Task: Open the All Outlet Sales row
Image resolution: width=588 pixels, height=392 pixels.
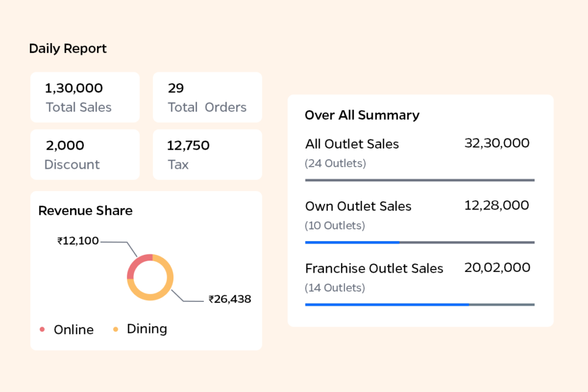Action: coord(351,144)
